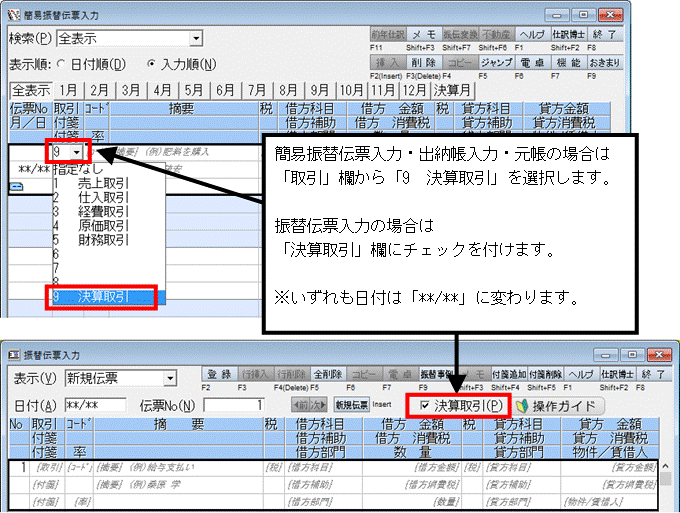Choose 4 原価取引 in the 取引 list
Viewport: 680px width, 513px height.
point(109,226)
